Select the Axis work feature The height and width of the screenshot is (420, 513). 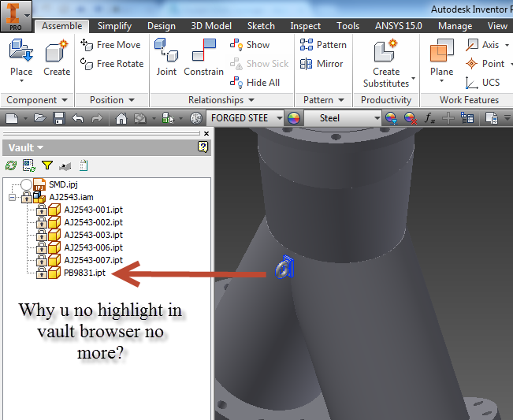(x=482, y=45)
